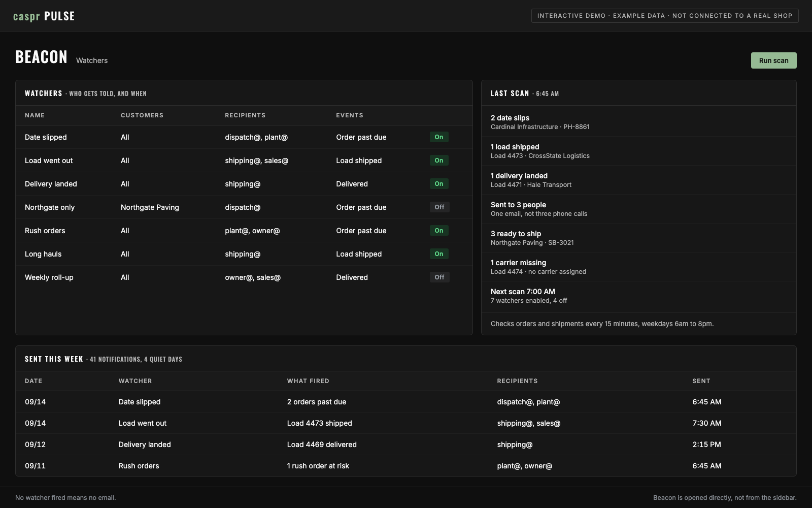Click the Next scan 7:00 AM entry
Viewport: 812px width, 508px height.
[x=639, y=296]
